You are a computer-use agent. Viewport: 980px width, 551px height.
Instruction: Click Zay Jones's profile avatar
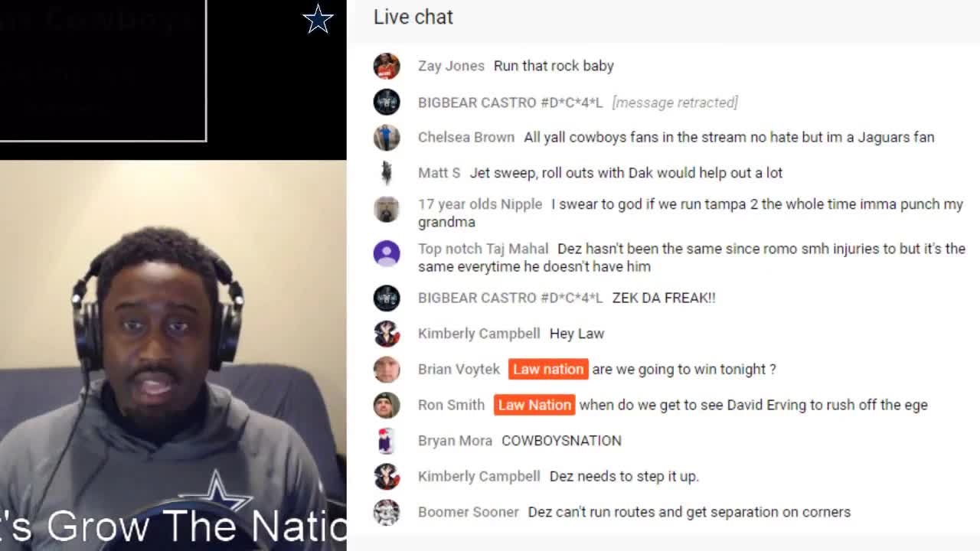[387, 66]
